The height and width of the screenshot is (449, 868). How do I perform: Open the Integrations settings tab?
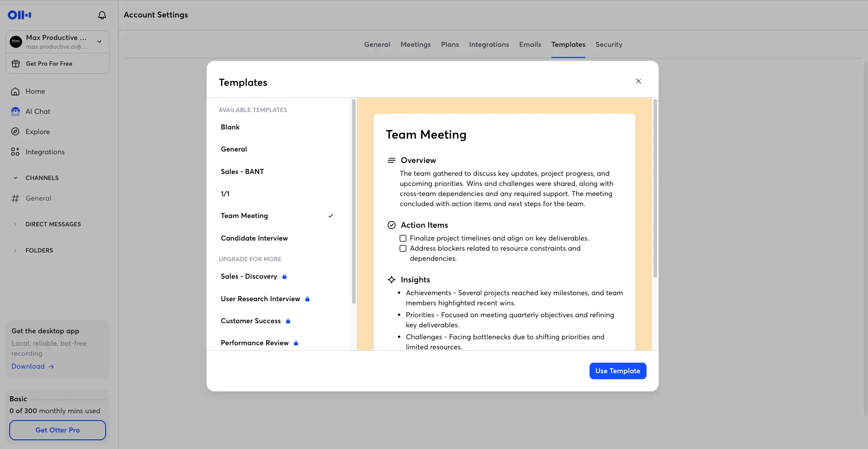pos(489,45)
